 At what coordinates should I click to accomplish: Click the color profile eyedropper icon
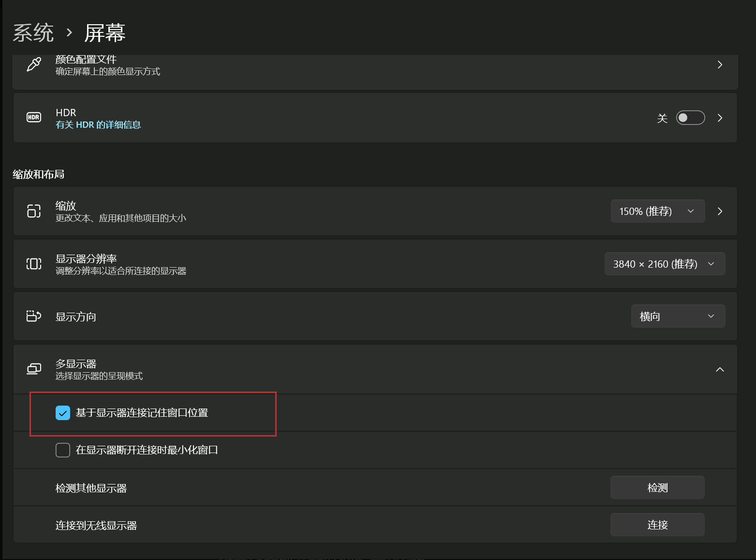click(34, 64)
